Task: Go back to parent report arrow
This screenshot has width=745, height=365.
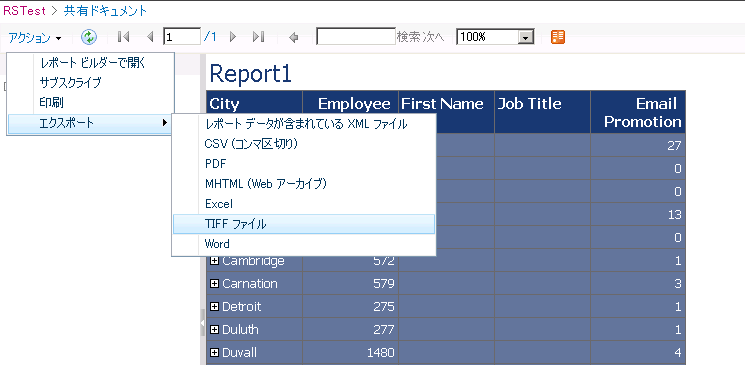Action: click(x=294, y=37)
